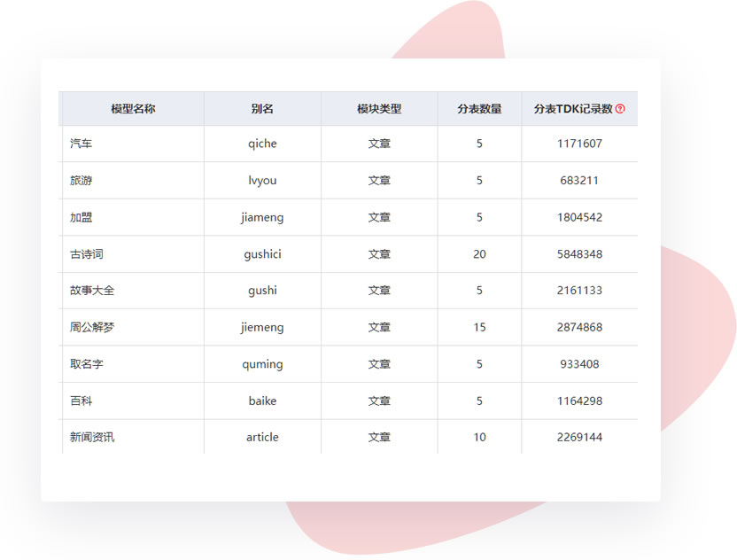Viewport: 737px width, 560px height.
Task: Click the record count 5848348
Action: point(579,254)
